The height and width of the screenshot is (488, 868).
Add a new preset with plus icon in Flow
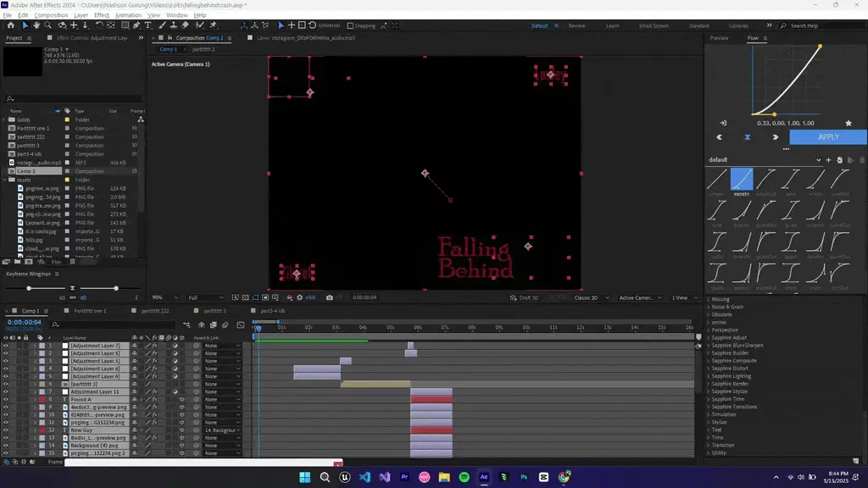pos(828,160)
